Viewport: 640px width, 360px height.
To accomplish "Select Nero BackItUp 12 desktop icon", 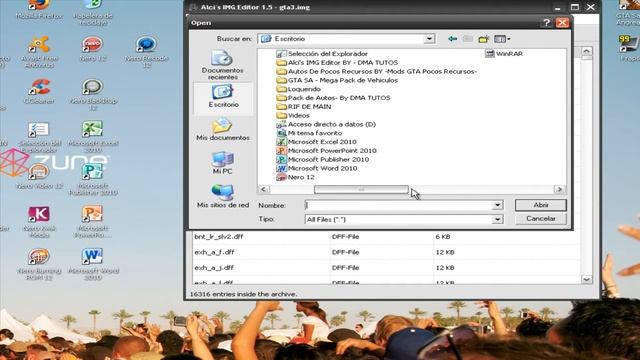I will point(93,94).
